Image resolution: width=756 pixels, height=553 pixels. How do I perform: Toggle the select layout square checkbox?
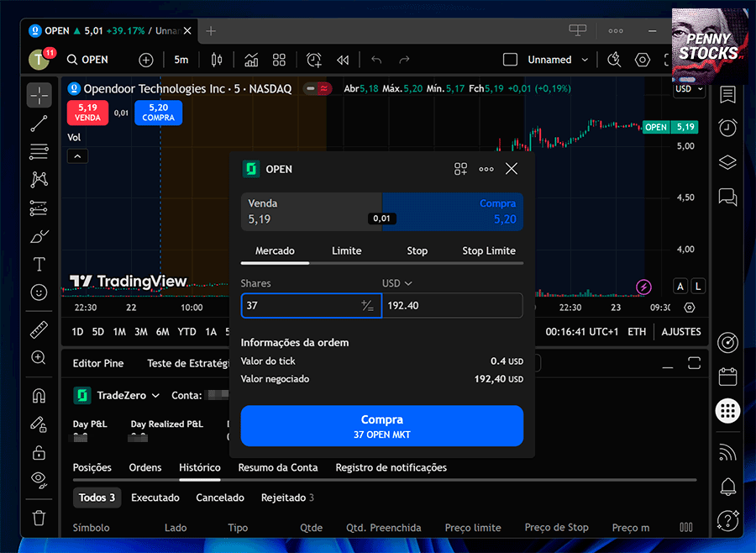[510, 60]
